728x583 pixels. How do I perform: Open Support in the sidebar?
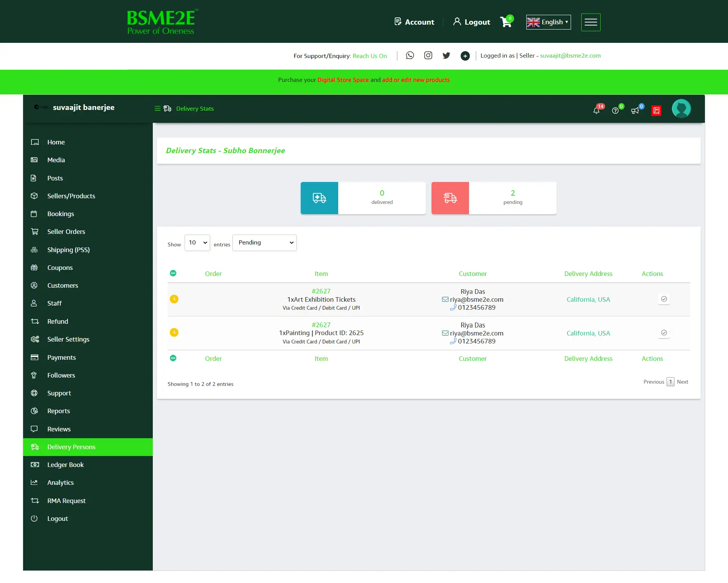coord(88,393)
